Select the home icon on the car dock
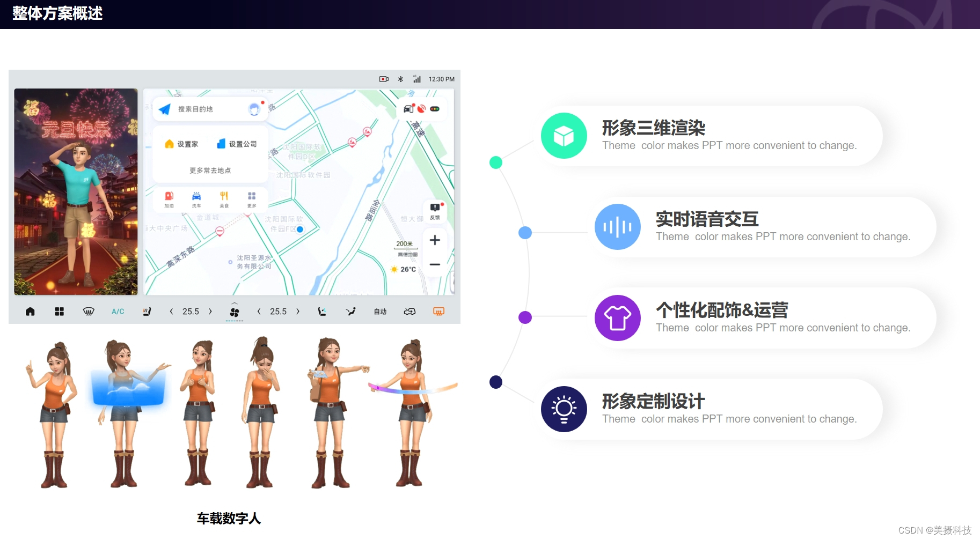Image resolution: width=980 pixels, height=540 pixels. click(31, 311)
